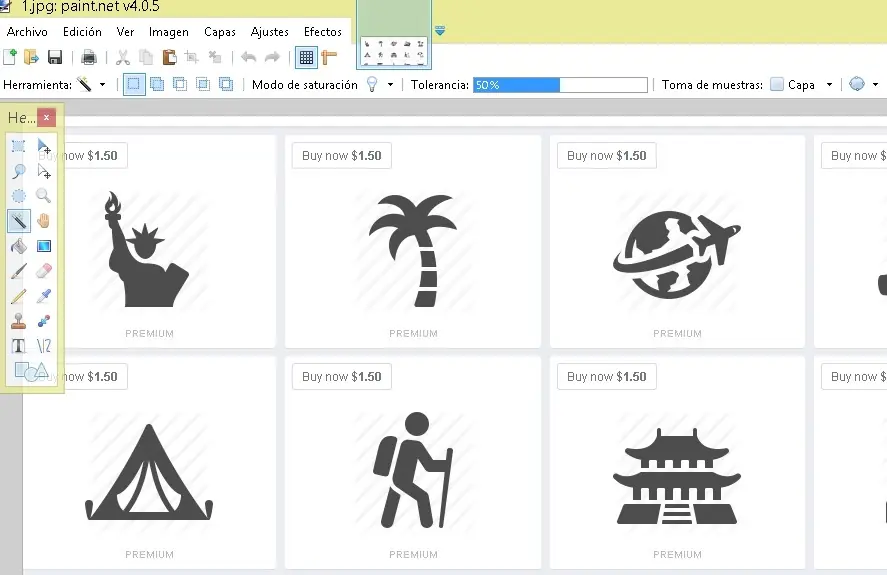Open the Imagen menu
This screenshot has height=575, width=887.
pyautogui.click(x=169, y=32)
